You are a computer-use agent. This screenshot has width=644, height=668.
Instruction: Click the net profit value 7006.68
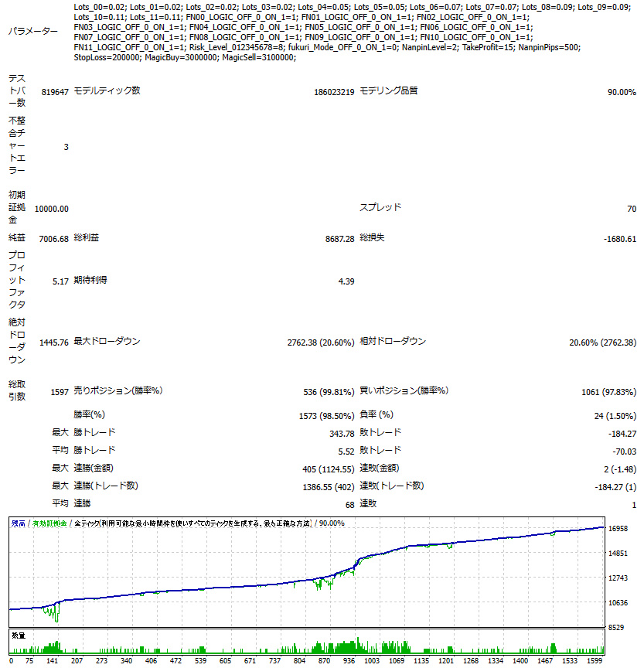click(53, 239)
